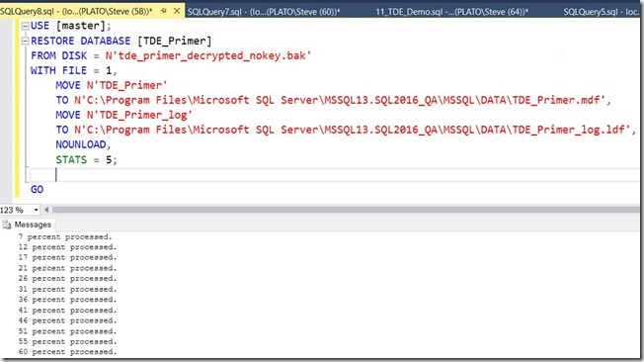This screenshot has height=362, width=644.
Task: Click '41 percent processed.' message
Action: coord(67,311)
